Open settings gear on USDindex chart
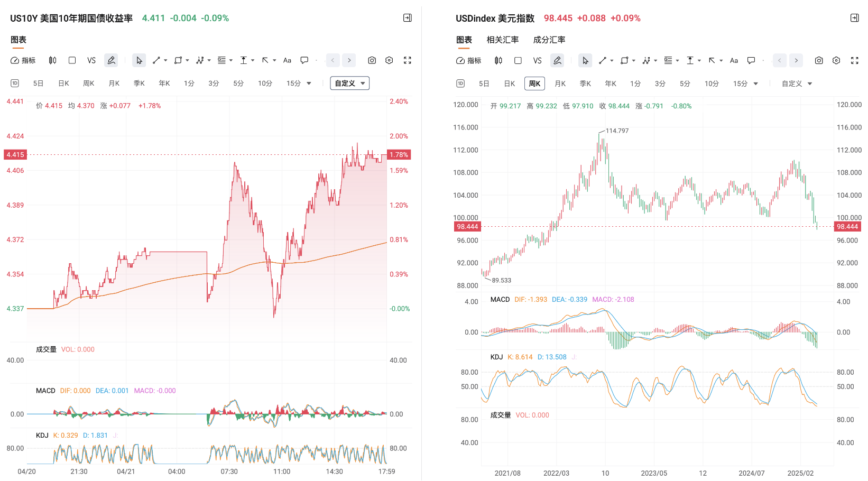Image resolution: width=868 pixels, height=481 pixels. (x=836, y=60)
